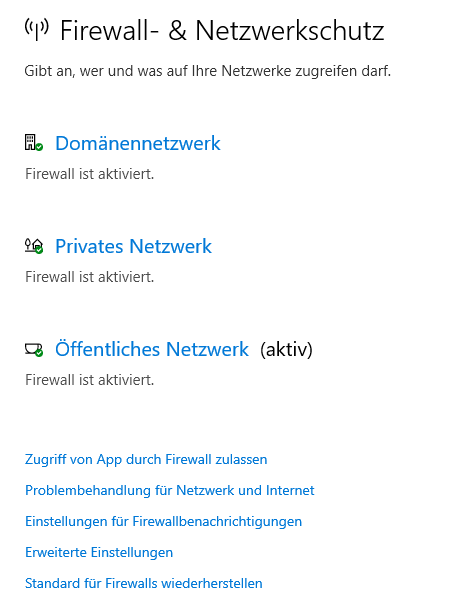The height and width of the screenshot is (606, 450).
Task: Click the green checkmark badge on the Öffentliches Netzwerk icon
Action: pos(39,353)
